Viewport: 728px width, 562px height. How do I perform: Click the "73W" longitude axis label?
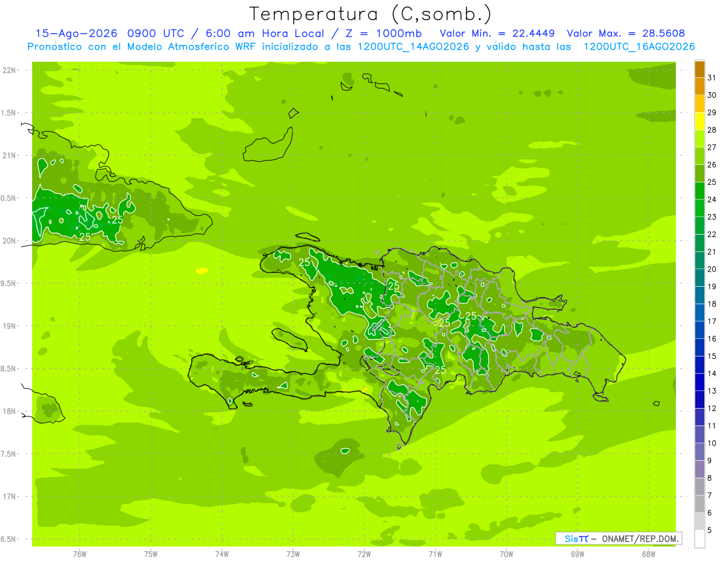point(293,554)
